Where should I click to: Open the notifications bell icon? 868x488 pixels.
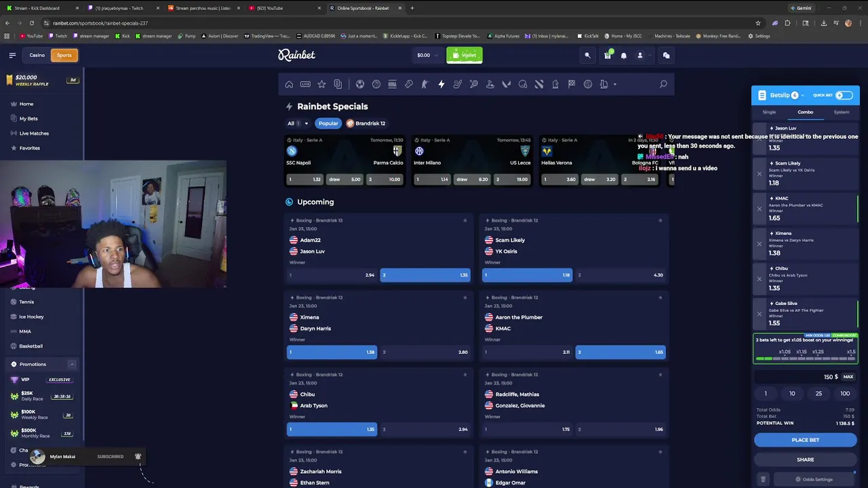624,56
